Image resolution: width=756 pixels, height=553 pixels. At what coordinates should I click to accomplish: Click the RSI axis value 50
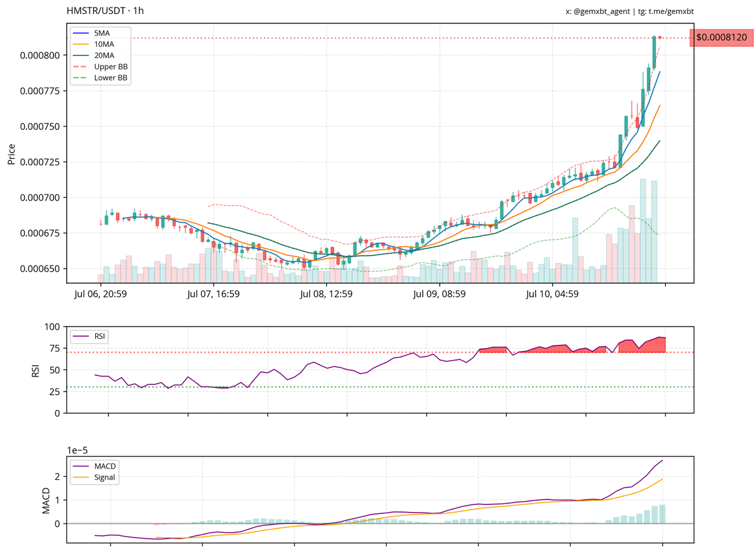[x=54, y=370]
